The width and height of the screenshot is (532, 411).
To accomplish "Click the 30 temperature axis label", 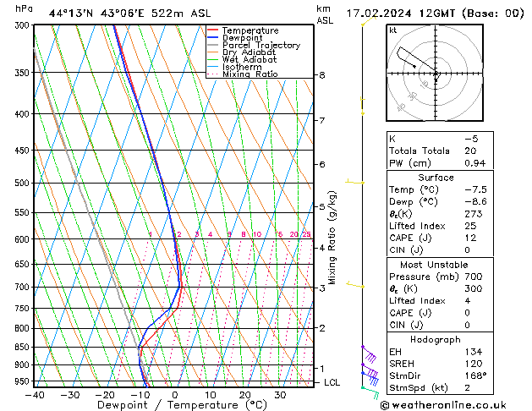I will click(280, 395).
